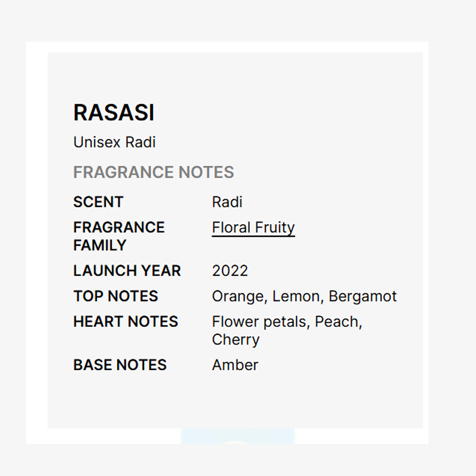Screen dimensions: 476x476
Task: Click the RASASI brand heading
Action: click(114, 113)
